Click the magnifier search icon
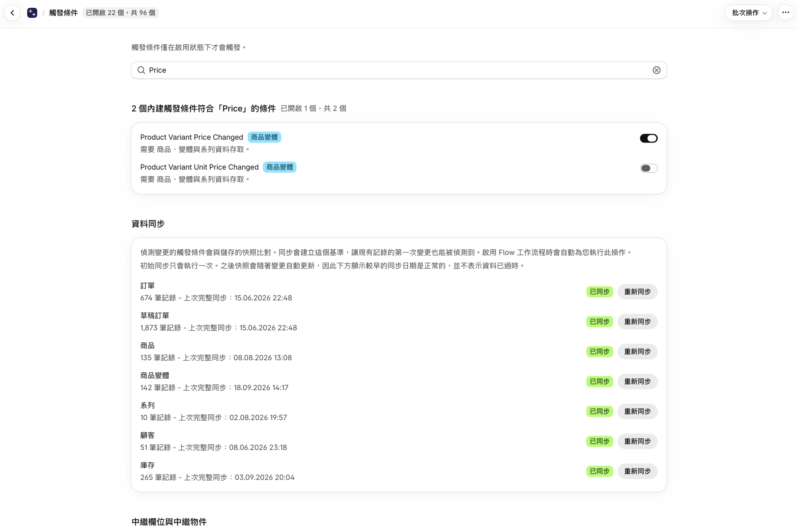This screenshot has width=798, height=532. 141,70
